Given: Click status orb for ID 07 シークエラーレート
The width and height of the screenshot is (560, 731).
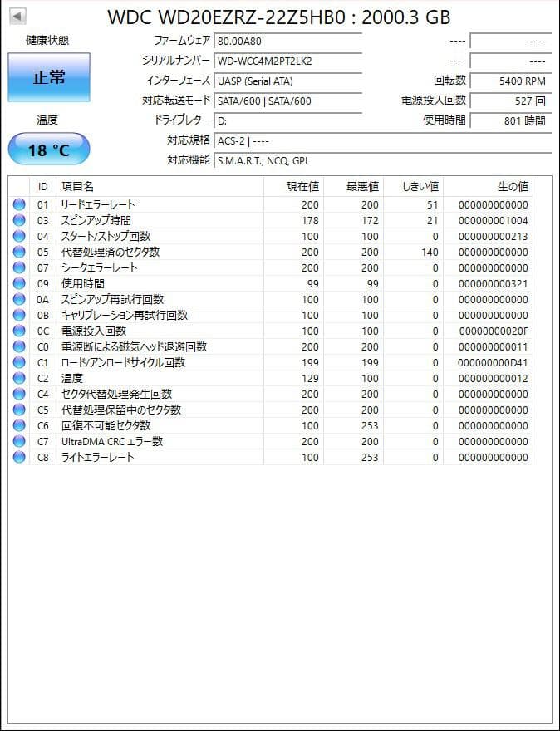Looking at the screenshot, I should [19, 267].
